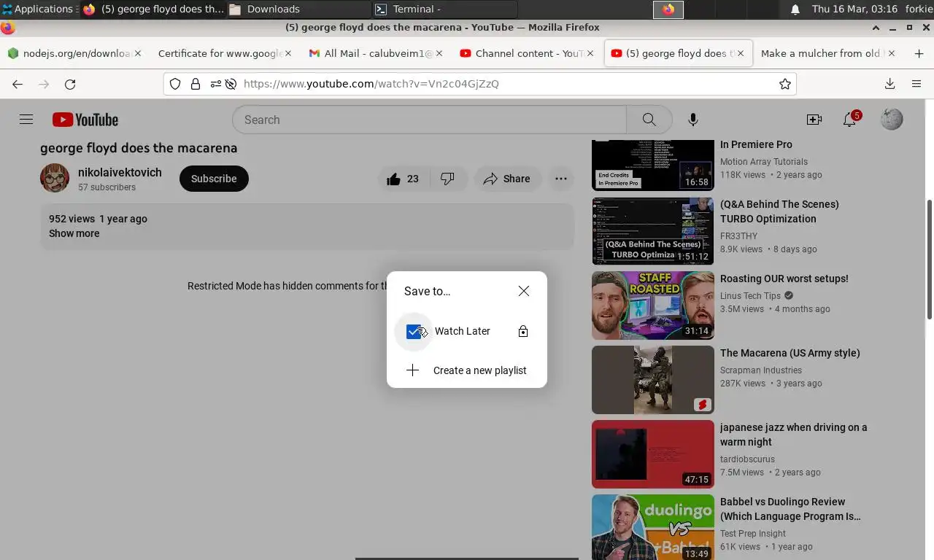This screenshot has width=934, height=560.
Task: Click Create a new playlist
Action: [x=467, y=370]
